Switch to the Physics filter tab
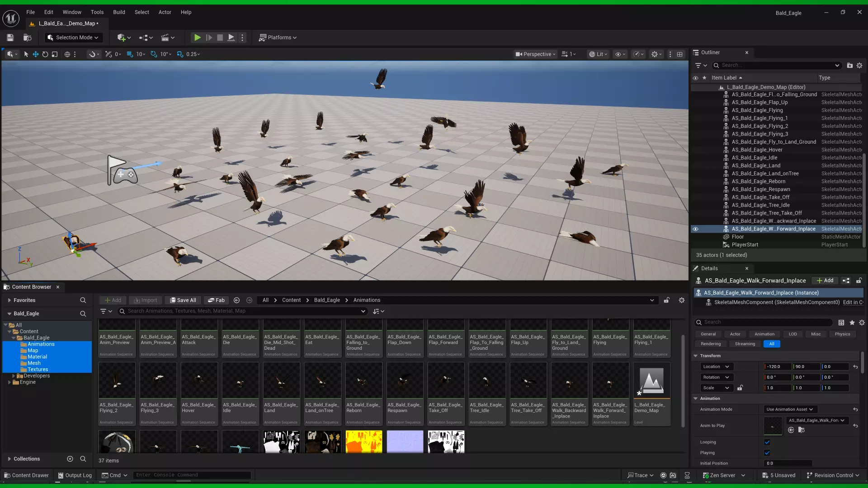 842,334
